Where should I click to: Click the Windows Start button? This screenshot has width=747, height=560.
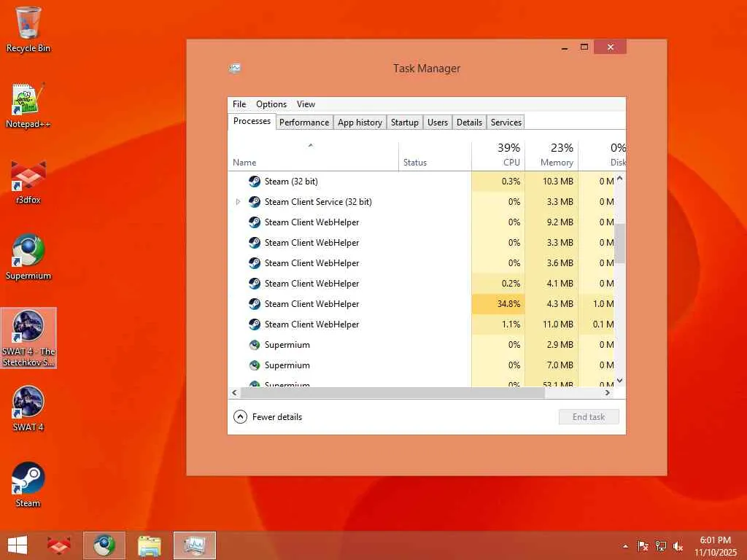tap(18, 545)
